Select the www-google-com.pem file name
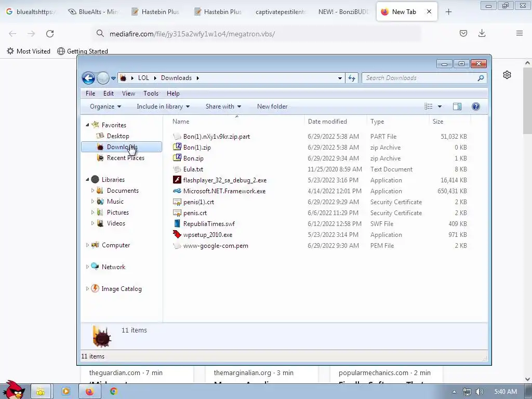532x399 pixels. (216, 246)
